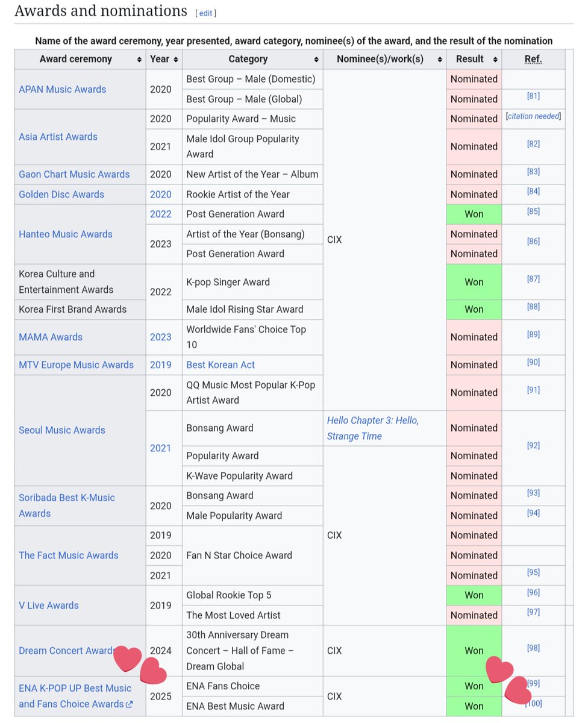Screen dimensions: 588x723
Task: Sort table by Category column arrows
Action: [316, 59]
